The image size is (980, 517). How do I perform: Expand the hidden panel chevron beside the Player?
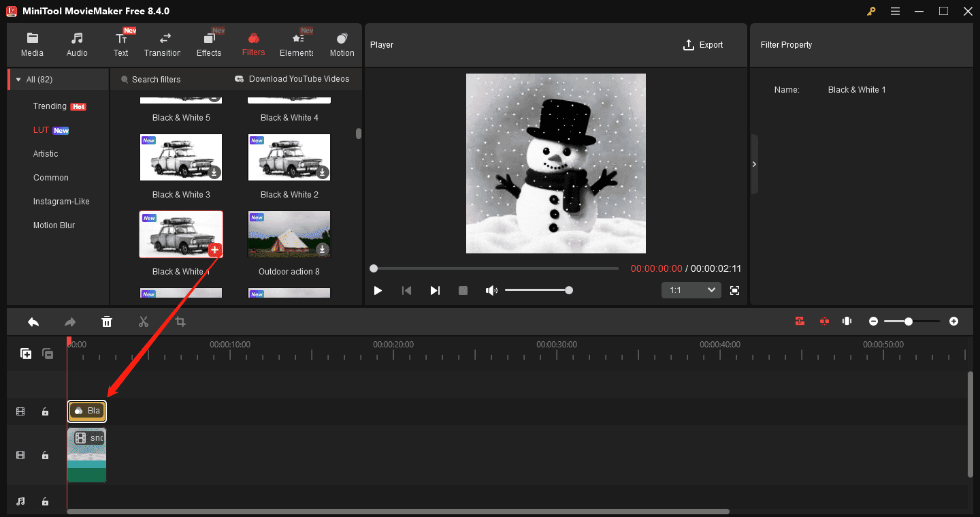[x=754, y=163]
